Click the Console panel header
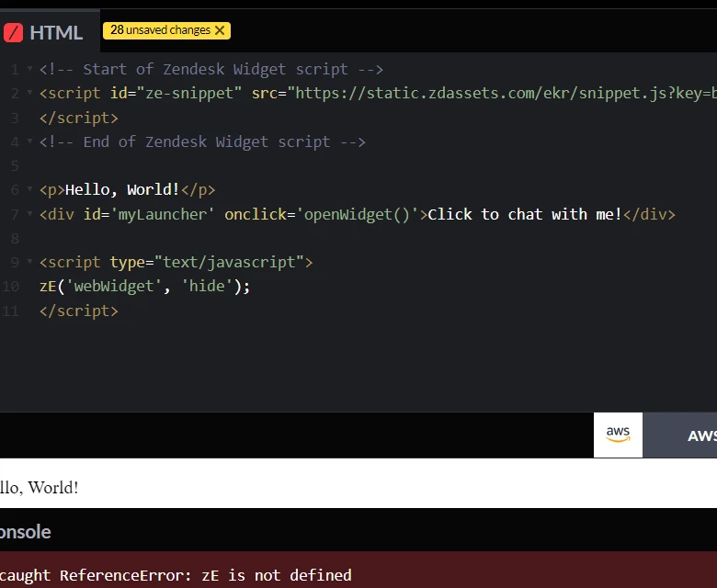Viewport: 717px width, 588px height. (x=25, y=532)
